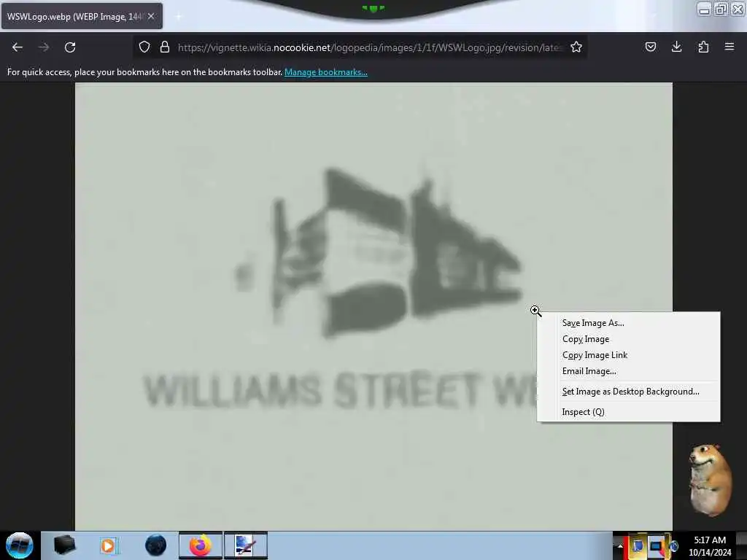Switch to the Firefox taskbar button
This screenshot has height=560, width=747.
tap(200, 545)
